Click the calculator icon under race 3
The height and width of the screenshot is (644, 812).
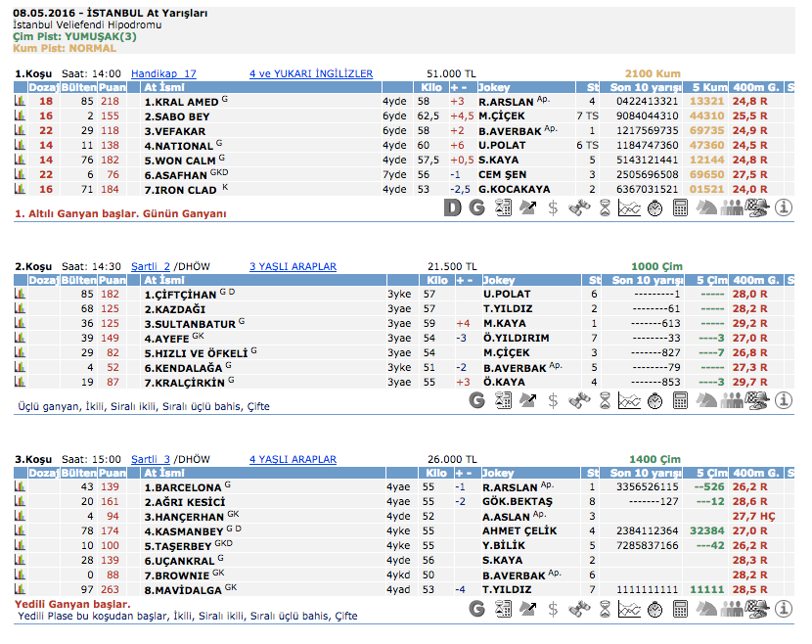click(x=503, y=608)
